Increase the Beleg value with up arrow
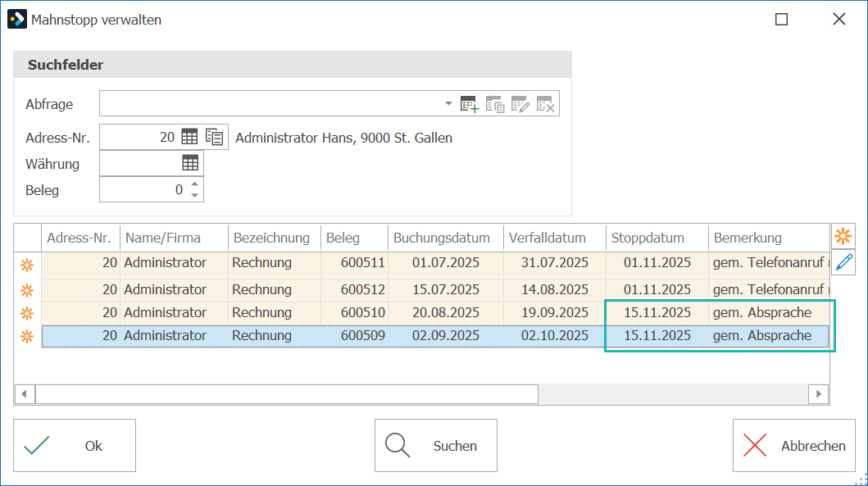 pos(194,184)
